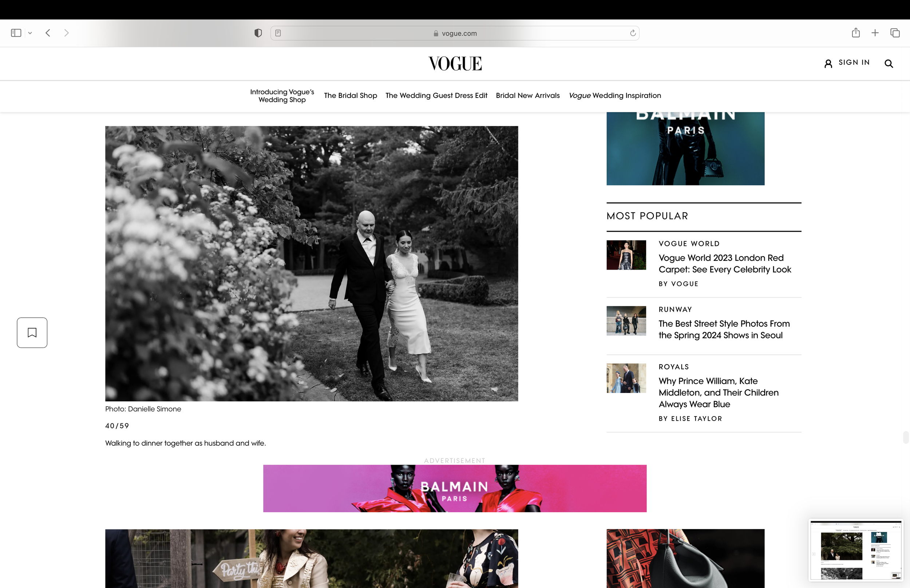
Task: Toggle the Safari sidebar icon
Action: (x=16, y=33)
